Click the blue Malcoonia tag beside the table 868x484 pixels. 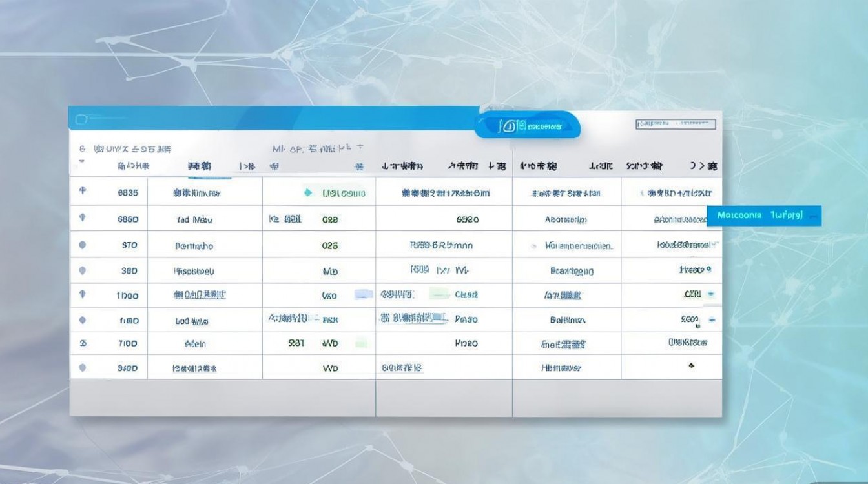pyautogui.click(x=764, y=216)
